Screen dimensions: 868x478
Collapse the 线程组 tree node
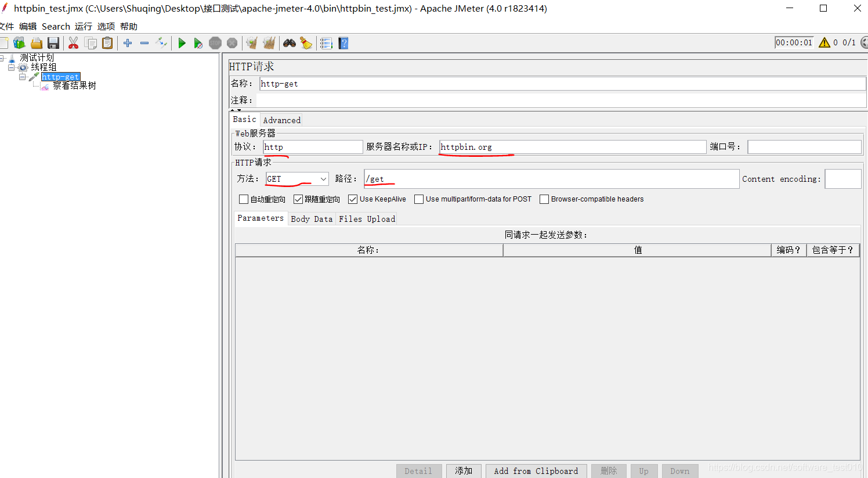[x=11, y=67]
